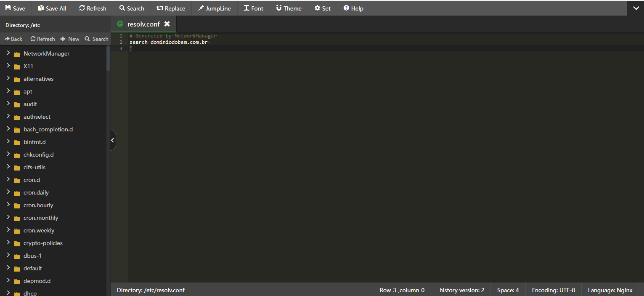The width and height of the screenshot is (644, 296).
Task: Open the Search tool from the toolbar
Action: click(122, 8)
